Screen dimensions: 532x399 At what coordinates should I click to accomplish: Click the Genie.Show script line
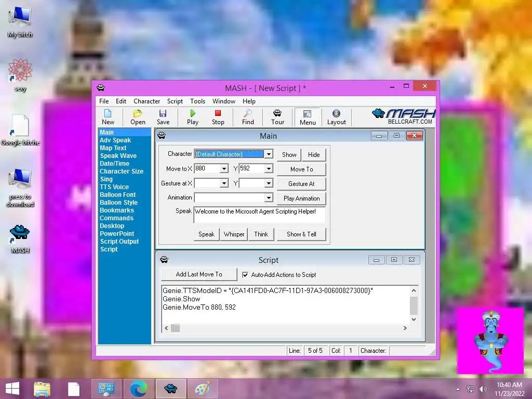tap(181, 299)
